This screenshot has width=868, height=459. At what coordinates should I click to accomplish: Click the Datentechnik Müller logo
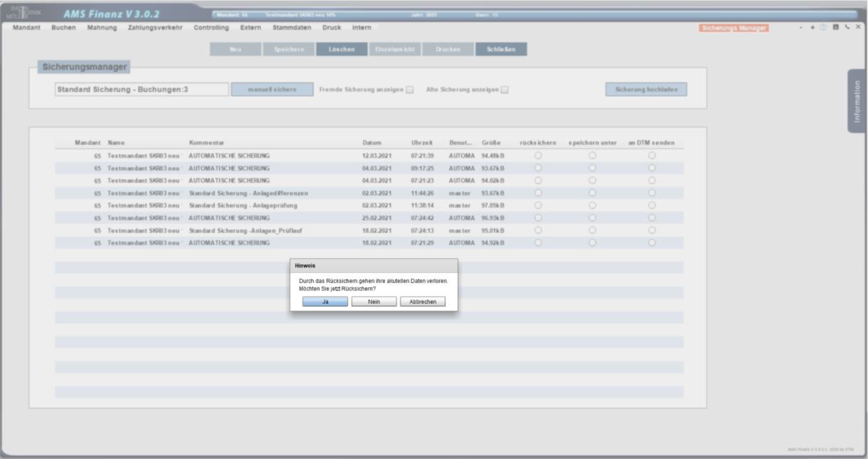[x=24, y=12]
